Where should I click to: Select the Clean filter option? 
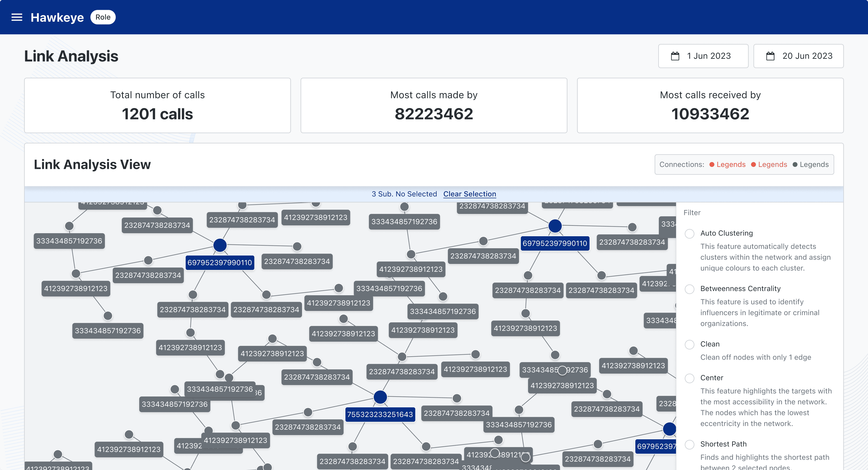[689, 344]
